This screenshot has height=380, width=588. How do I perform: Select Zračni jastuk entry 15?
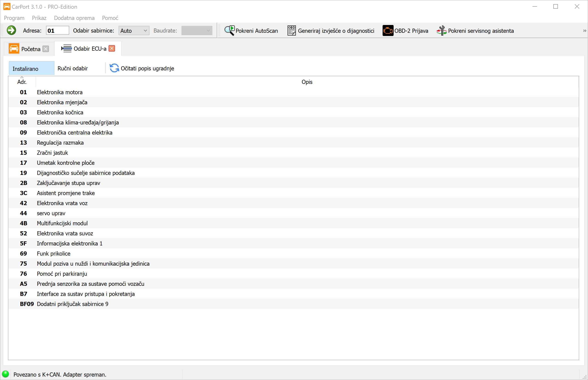click(52, 153)
